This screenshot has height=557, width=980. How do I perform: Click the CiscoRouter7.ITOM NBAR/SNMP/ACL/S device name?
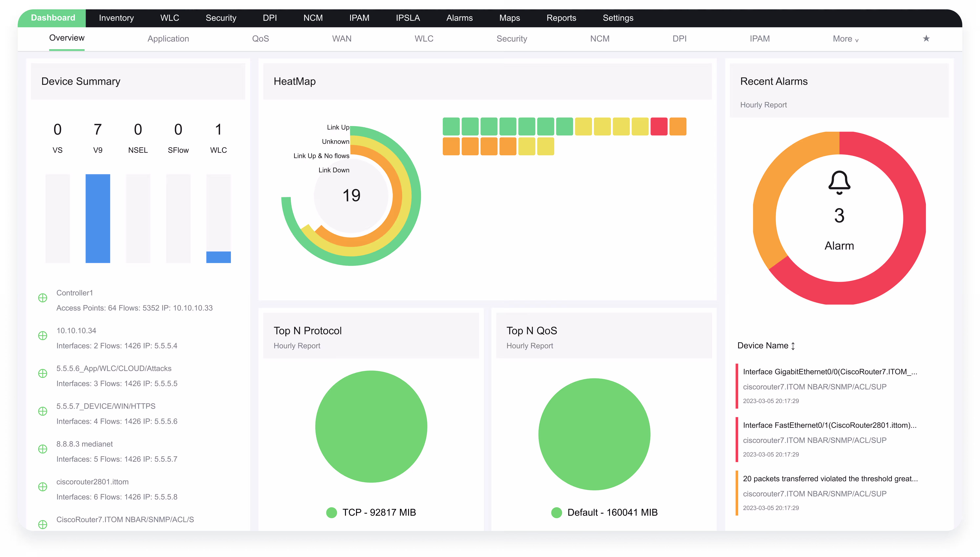[x=125, y=519]
